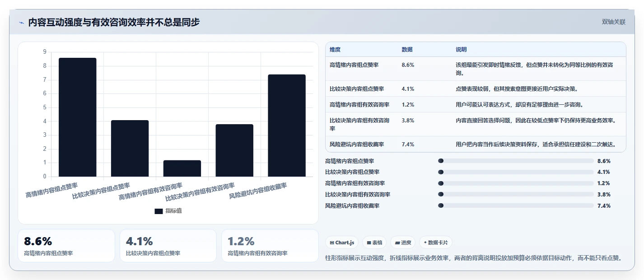Click progress bar for 高情绪内容组点赞率 8.6%
This screenshot has height=280, width=644.
[516, 161]
